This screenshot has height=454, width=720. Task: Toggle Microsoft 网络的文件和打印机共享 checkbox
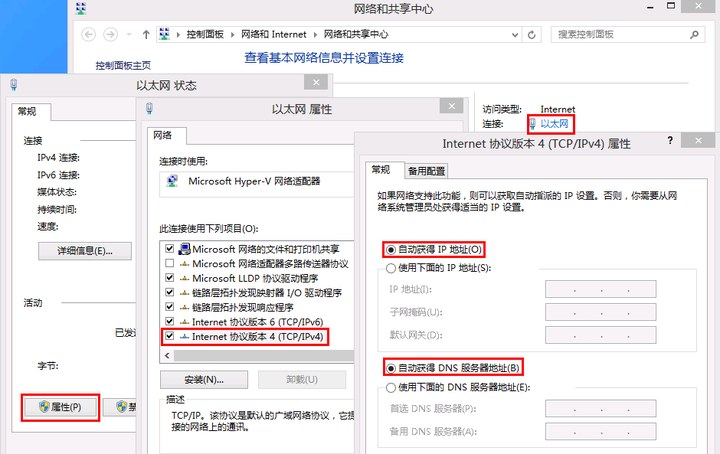[x=169, y=249]
